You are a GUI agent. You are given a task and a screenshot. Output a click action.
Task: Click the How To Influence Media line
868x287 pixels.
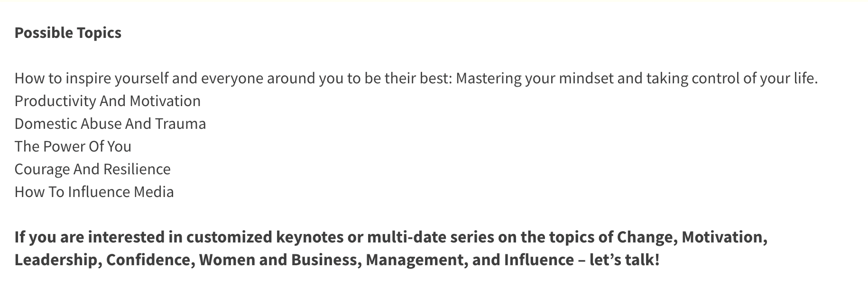coord(94,192)
